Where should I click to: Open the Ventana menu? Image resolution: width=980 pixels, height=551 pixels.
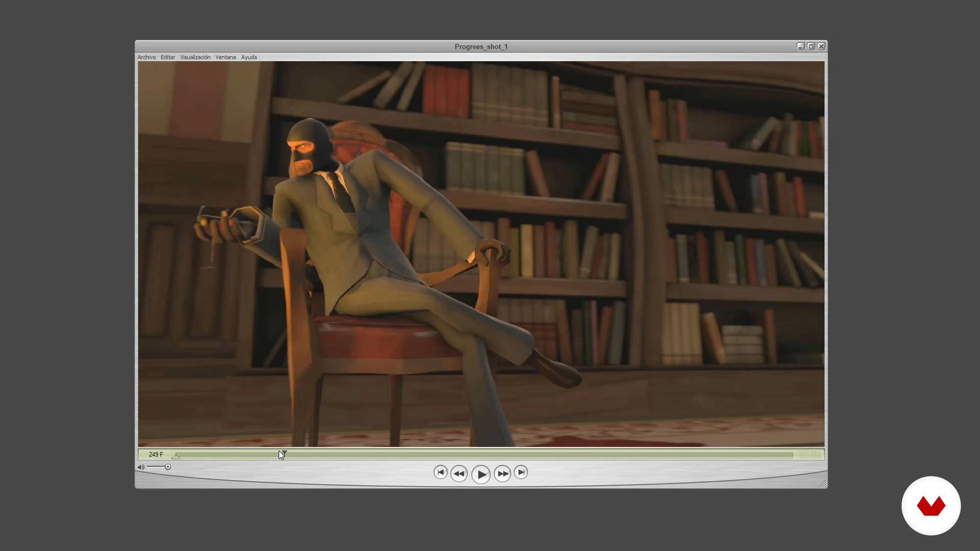coord(226,57)
